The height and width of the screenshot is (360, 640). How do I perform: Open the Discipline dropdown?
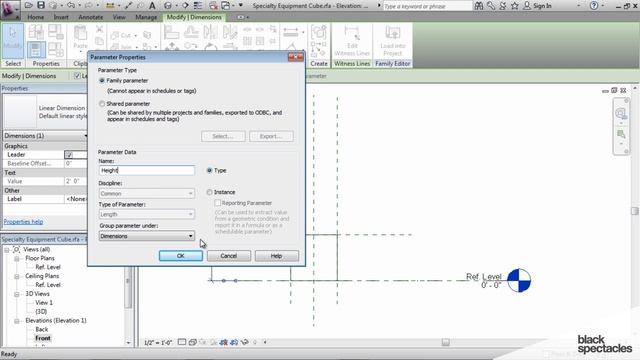click(x=147, y=193)
